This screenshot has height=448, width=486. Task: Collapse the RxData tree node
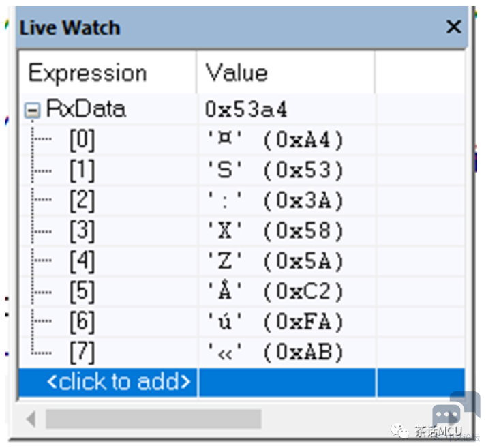tap(32, 110)
